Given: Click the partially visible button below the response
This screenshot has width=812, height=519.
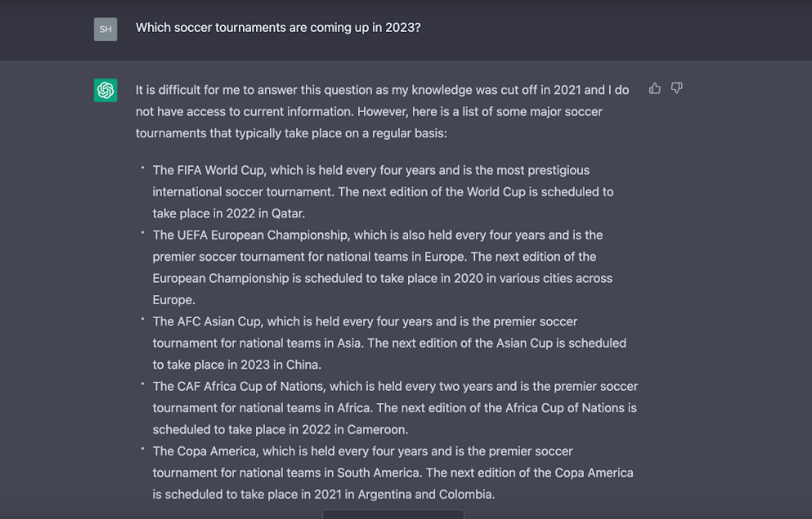Looking at the screenshot, I should [x=393, y=514].
